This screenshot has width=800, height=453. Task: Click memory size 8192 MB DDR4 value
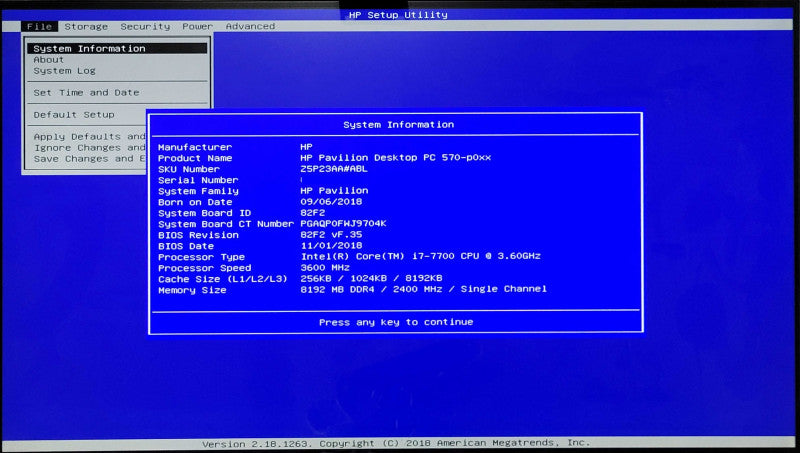tap(423, 289)
